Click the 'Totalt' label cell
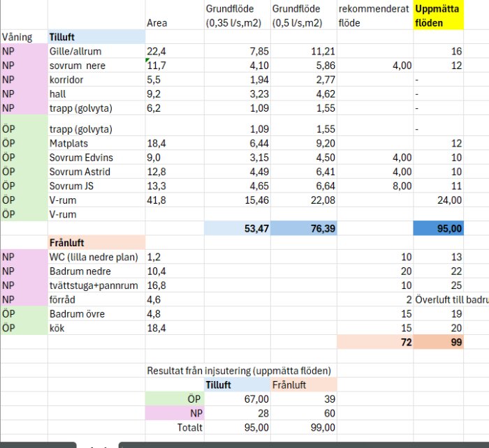This screenshot has width=489, height=448. tap(175, 428)
